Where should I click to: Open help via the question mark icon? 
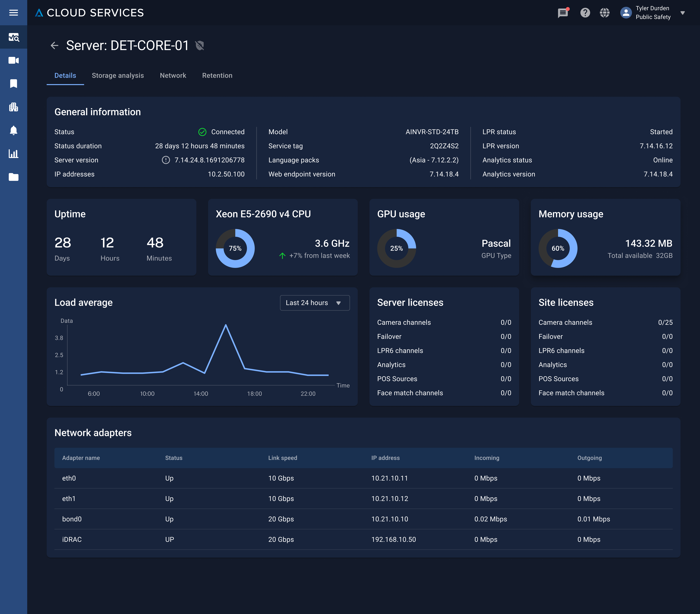(x=585, y=13)
